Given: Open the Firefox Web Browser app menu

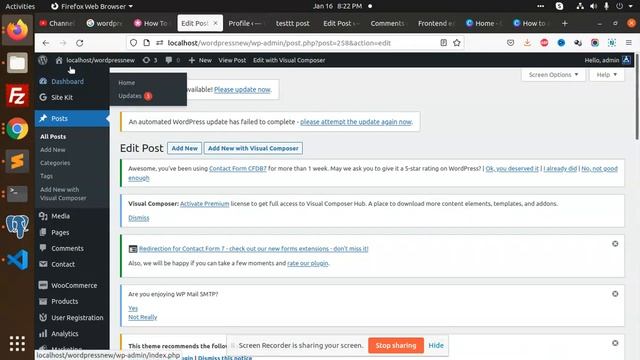Looking at the screenshot, I should point(92,6).
